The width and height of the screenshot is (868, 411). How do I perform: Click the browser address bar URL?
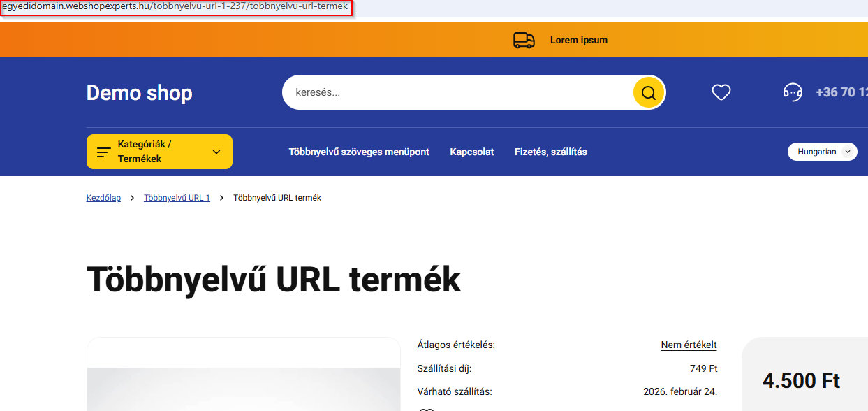[x=175, y=6]
